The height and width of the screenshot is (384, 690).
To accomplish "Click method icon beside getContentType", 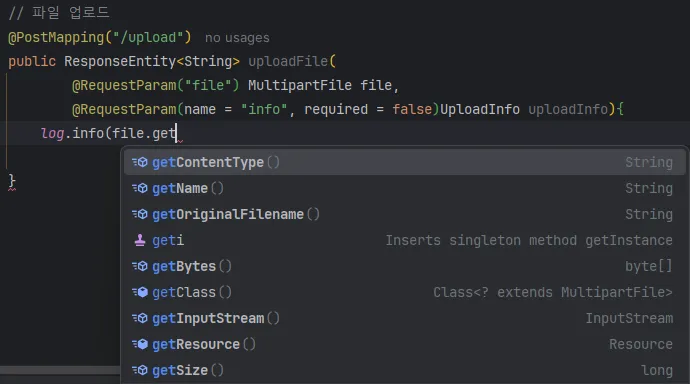I will coord(140,162).
